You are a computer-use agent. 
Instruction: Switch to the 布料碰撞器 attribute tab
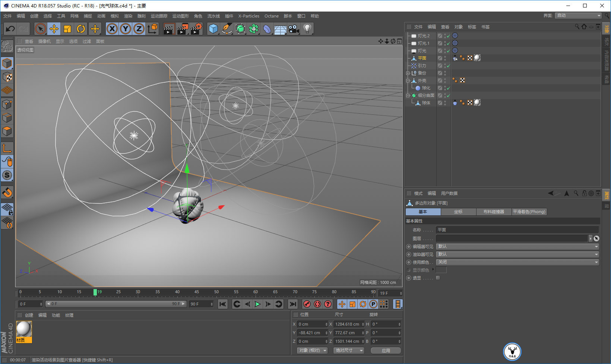tap(494, 212)
